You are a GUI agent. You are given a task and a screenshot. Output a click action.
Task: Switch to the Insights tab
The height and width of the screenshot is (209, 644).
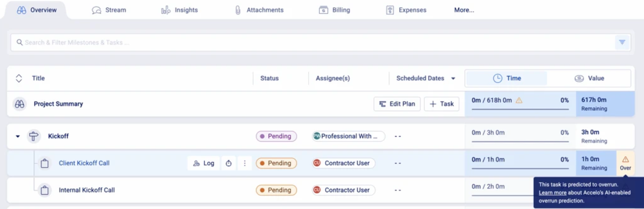tap(180, 10)
